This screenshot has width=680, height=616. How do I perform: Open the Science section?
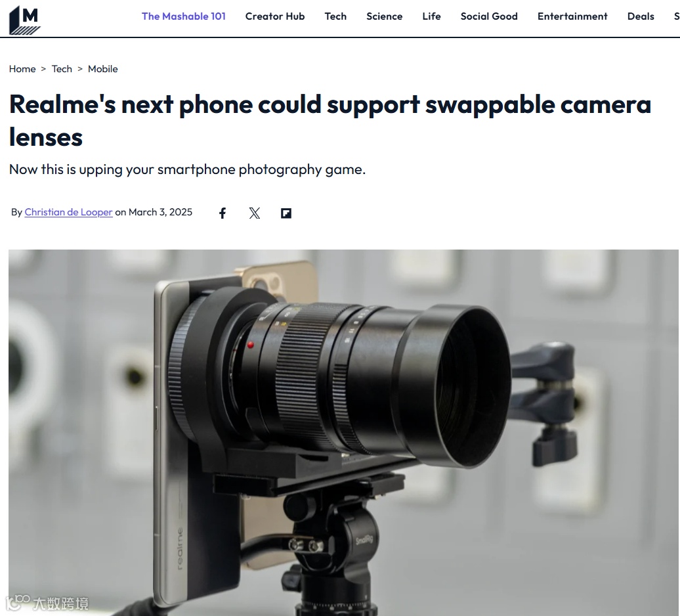point(384,16)
